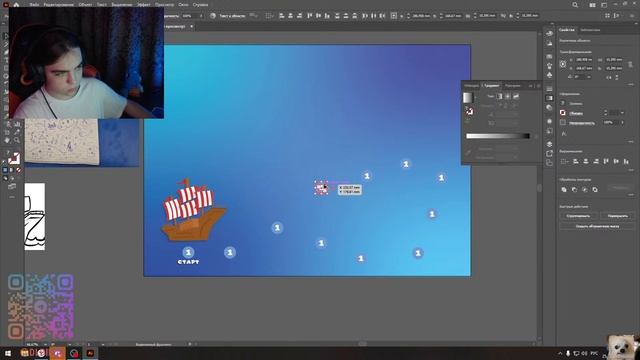
Task: Select the Type tool
Action: tap(6, 60)
